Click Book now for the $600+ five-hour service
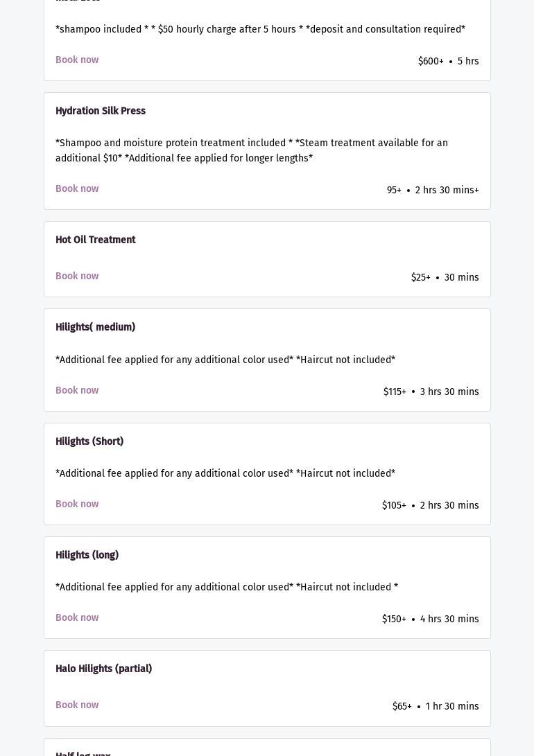 [77, 60]
